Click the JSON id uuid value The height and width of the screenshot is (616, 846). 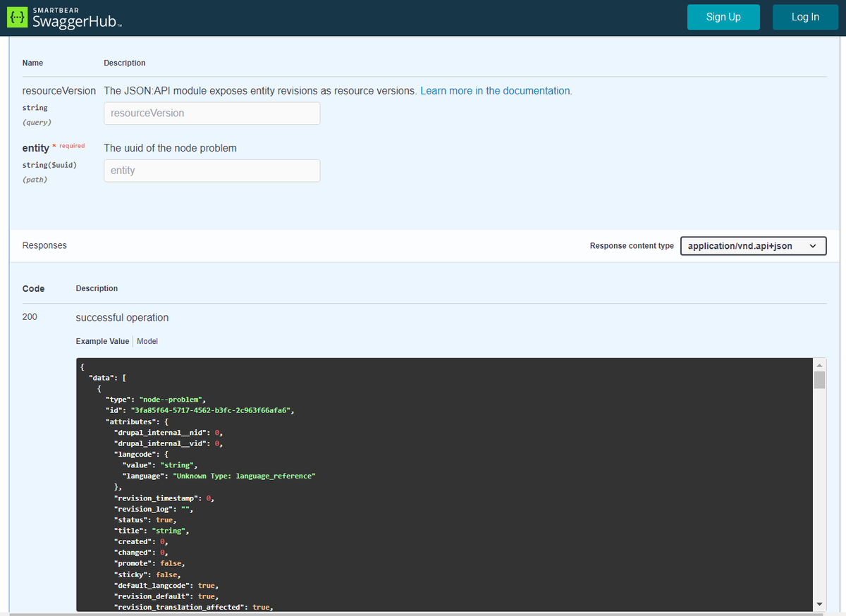point(211,410)
